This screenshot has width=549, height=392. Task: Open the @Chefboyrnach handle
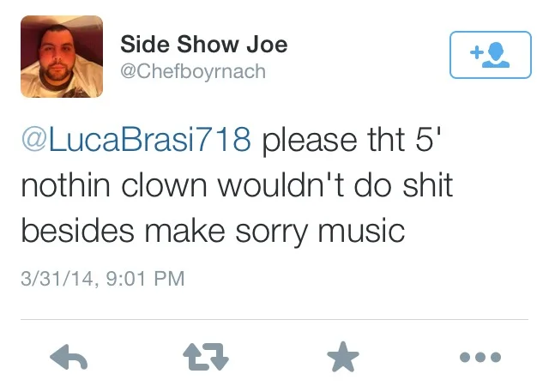[193, 71]
